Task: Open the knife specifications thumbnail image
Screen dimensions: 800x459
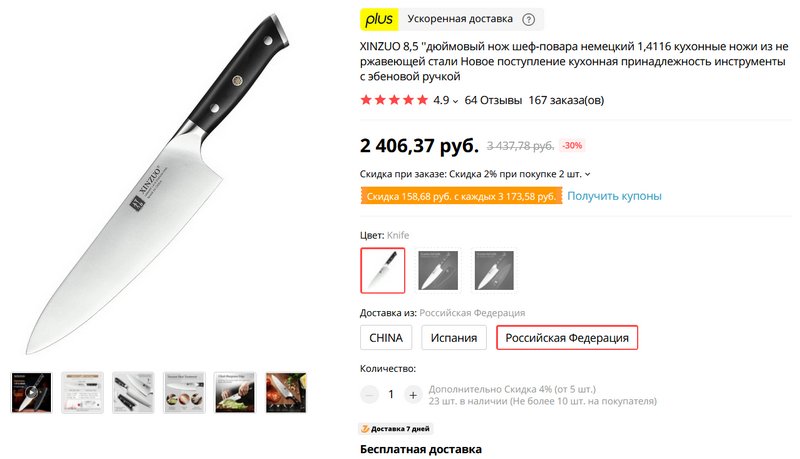Action: pos(82,393)
